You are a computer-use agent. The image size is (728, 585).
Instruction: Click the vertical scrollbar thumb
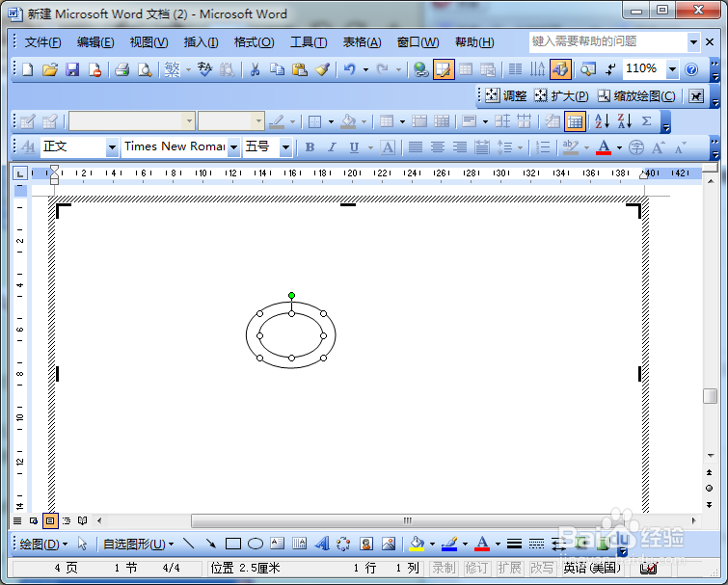tap(710, 396)
